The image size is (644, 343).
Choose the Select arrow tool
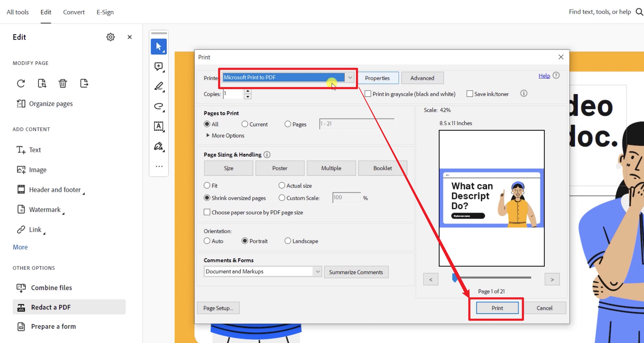(159, 47)
